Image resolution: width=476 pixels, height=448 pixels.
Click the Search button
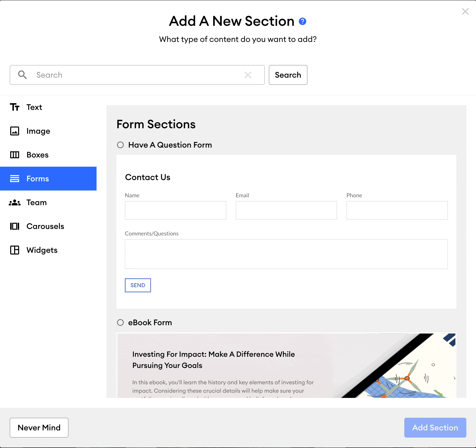[x=288, y=75]
